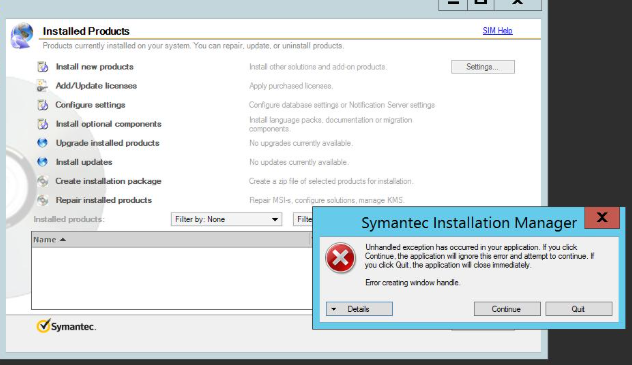Click Continue in the error dialog
The image size is (632, 365).
click(507, 309)
